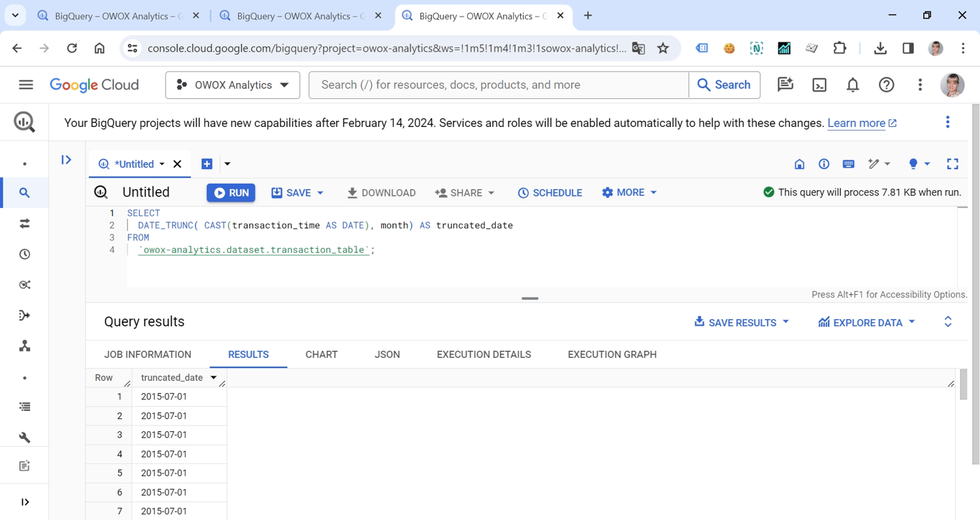Screen dimensions: 980x520
Task: Activate Cloud Shell terminal icon
Action: 819,85
